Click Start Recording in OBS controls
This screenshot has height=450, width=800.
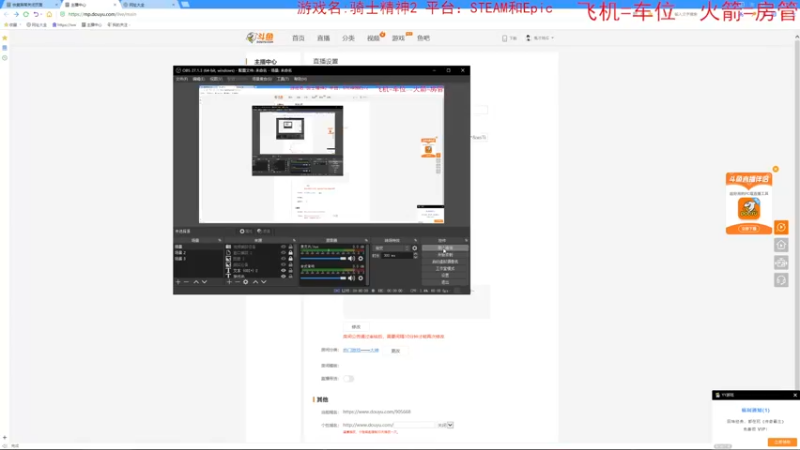point(445,255)
